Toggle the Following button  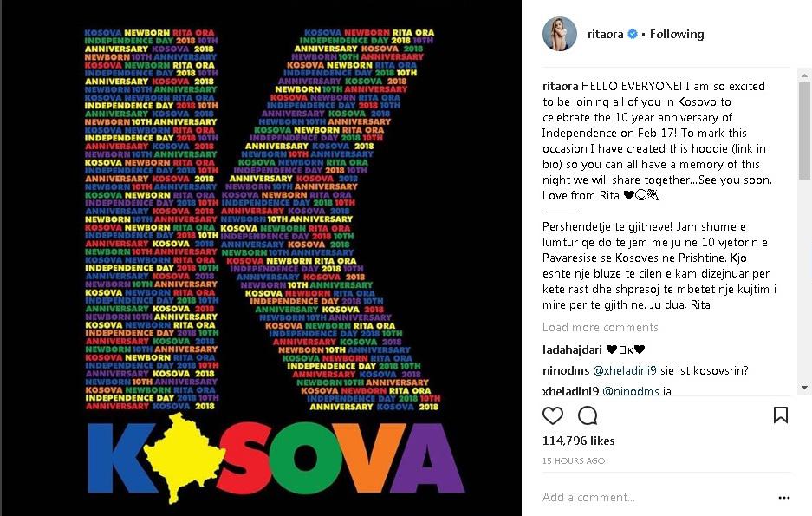677,34
